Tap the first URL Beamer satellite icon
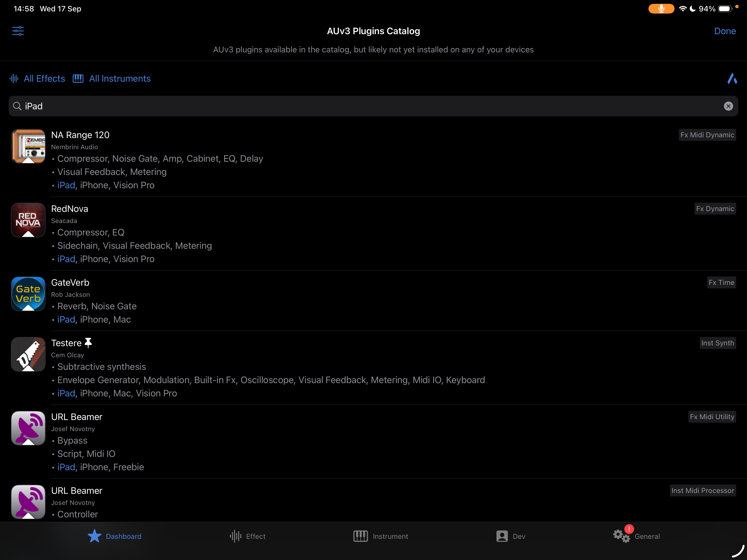The image size is (747, 560). 29,428
